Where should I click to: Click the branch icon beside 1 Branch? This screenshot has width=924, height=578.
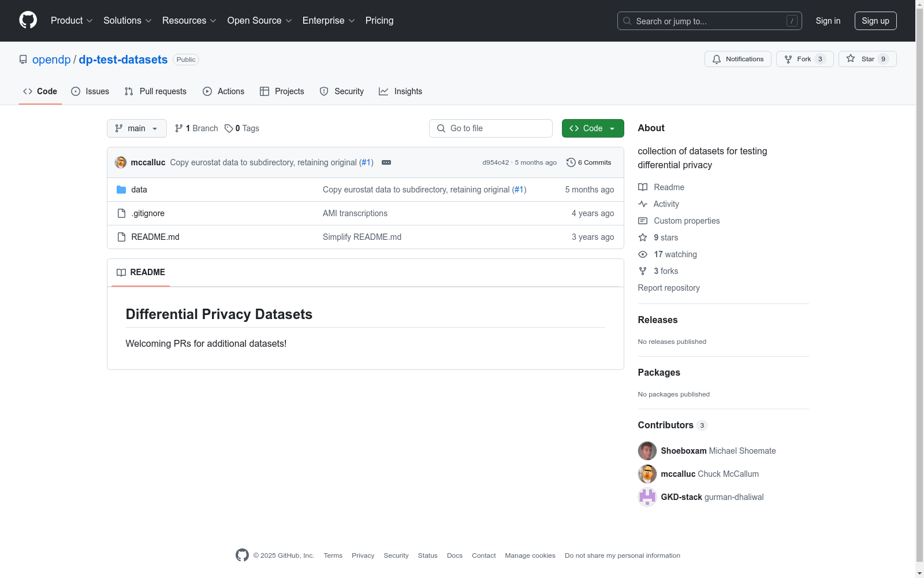(179, 128)
